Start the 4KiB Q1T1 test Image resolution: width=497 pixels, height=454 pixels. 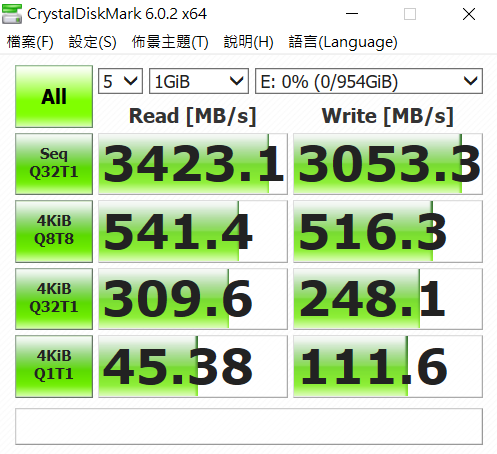pos(54,366)
